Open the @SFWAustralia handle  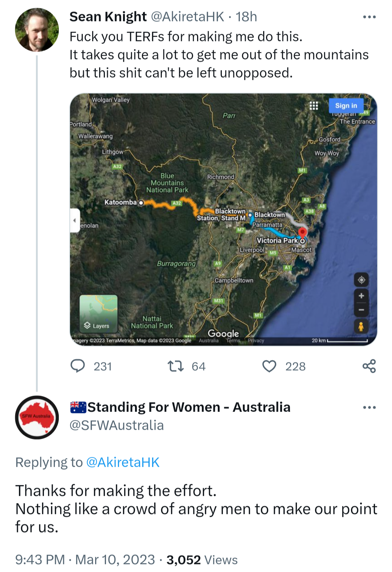click(117, 425)
